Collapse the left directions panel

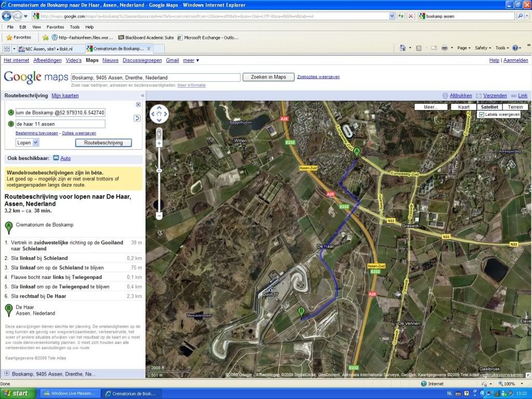(x=142, y=96)
